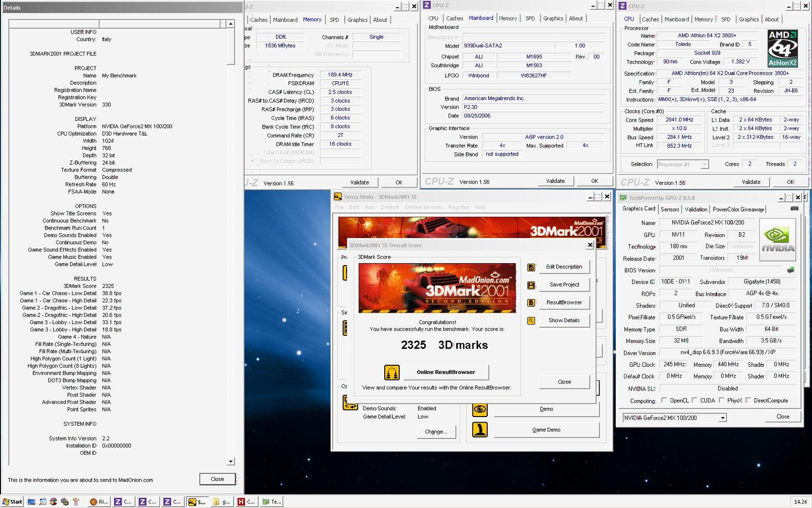The width and height of the screenshot is (812, 508).
Task: Click the Change... button in 3DMark options
Action: (x=436, y=432)
